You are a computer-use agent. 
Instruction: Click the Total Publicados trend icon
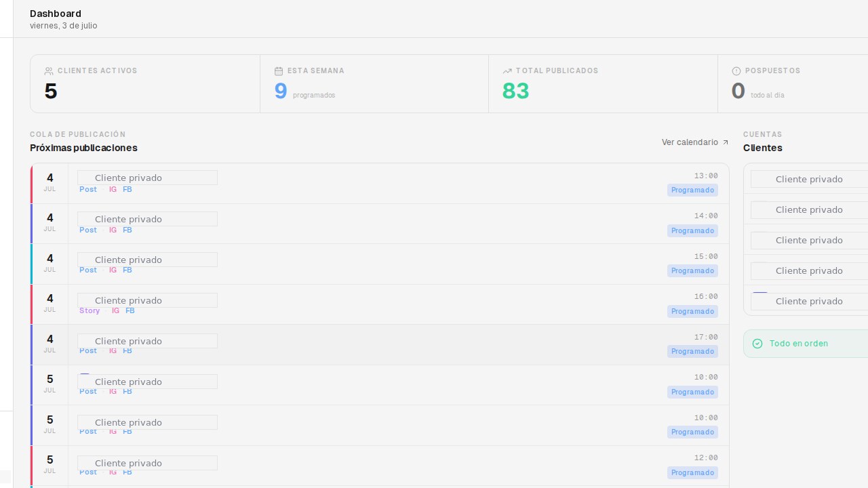(x=507, y=71)
